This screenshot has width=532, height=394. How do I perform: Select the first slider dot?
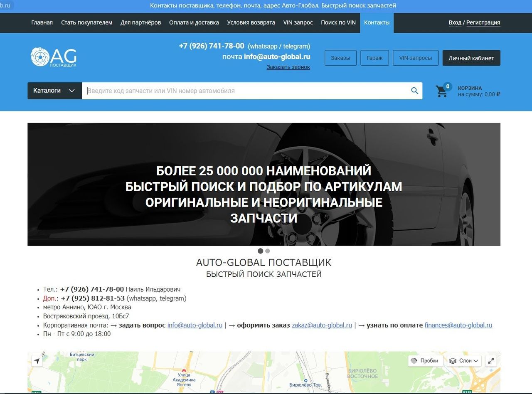[x=261, y=251]
